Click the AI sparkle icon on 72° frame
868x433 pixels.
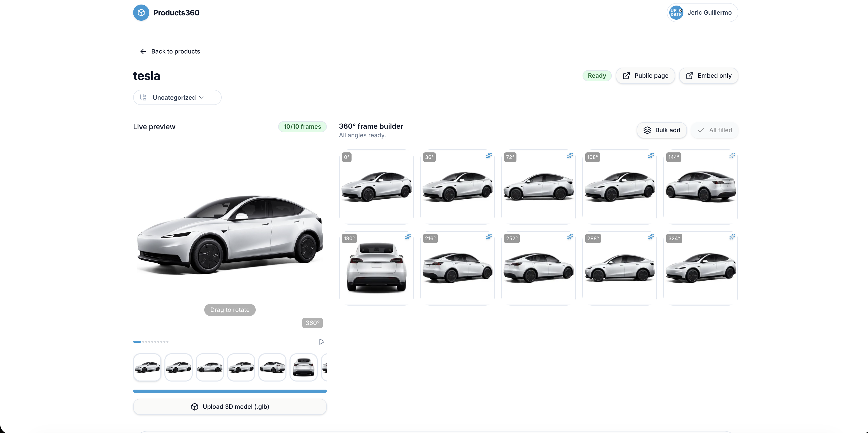coord(570,155)
